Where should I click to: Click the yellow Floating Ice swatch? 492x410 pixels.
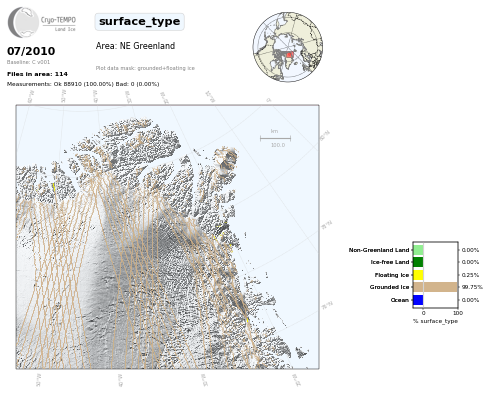(418, 275)
